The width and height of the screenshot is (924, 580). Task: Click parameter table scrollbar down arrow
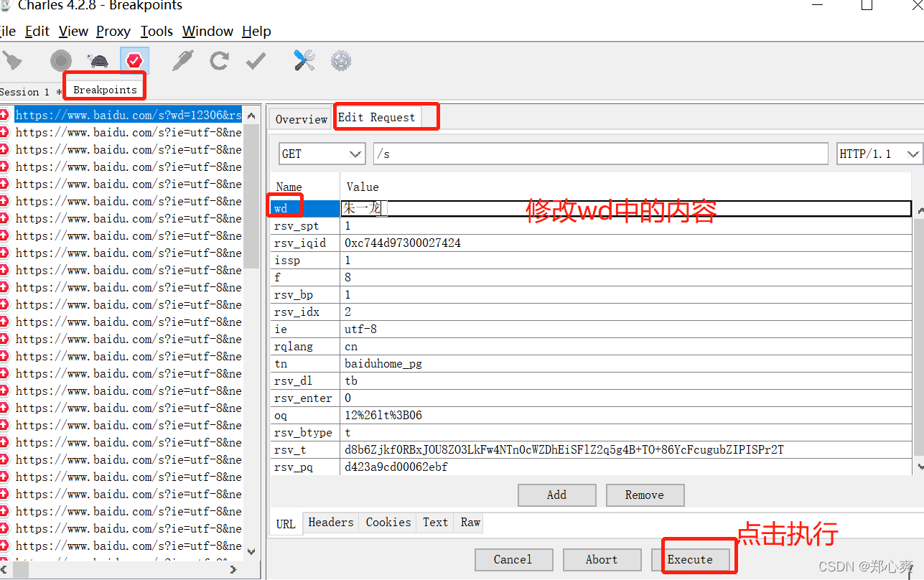pyautogui.click(x=918, y=467)
